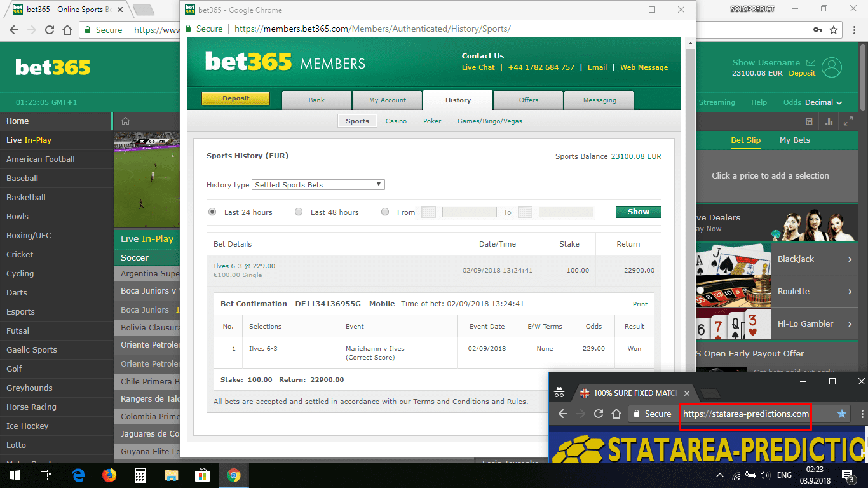Select Casino history sub-tab
868x488 pixels.
pyautogui.click(x=396, y=121)
